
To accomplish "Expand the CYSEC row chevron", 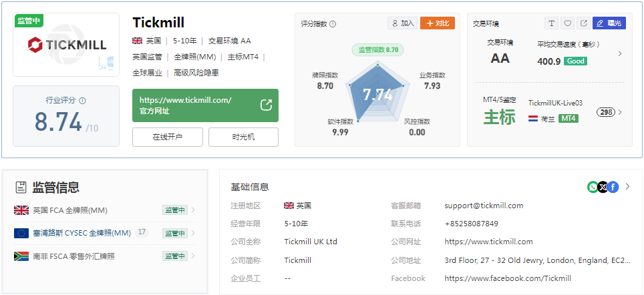I will [x=193, y=233].
